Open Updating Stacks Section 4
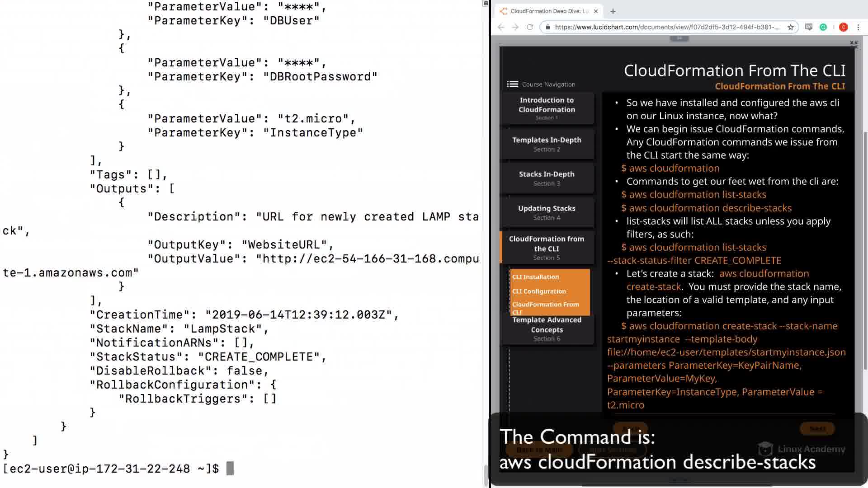The height and width of the screenshot is (488, 868). click(x=547, y=212)
